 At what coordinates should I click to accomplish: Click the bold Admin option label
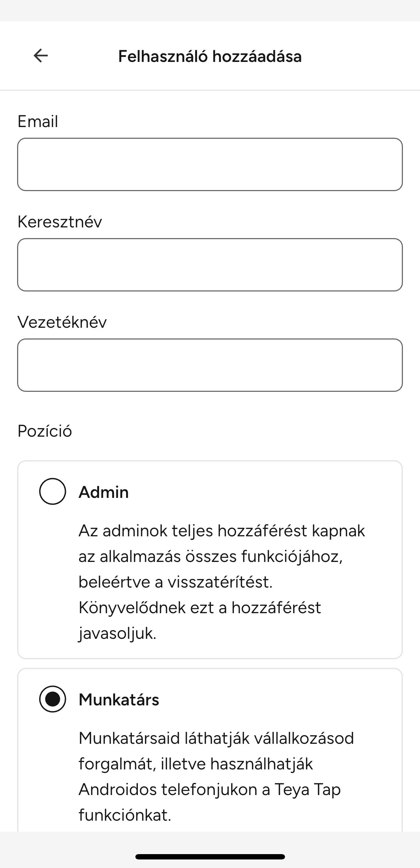click(x=104, y=492)
